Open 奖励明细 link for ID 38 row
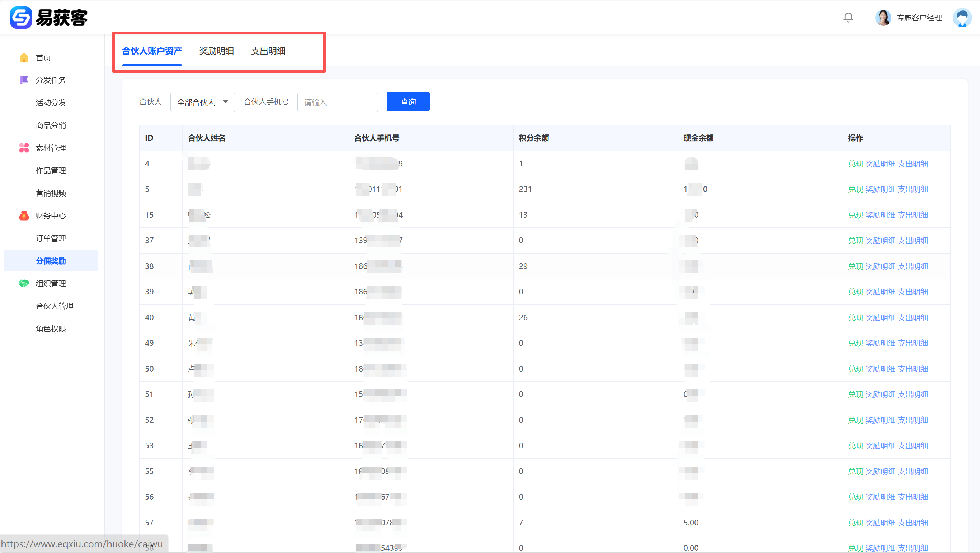Screen dimensions: 980x553 pos(880,266)
